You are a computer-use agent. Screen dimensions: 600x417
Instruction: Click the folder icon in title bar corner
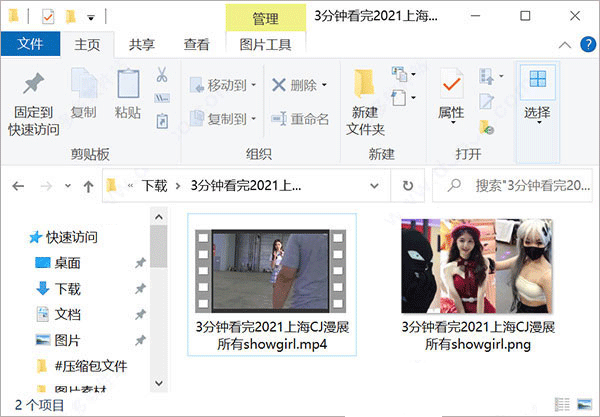click(14, 16)
